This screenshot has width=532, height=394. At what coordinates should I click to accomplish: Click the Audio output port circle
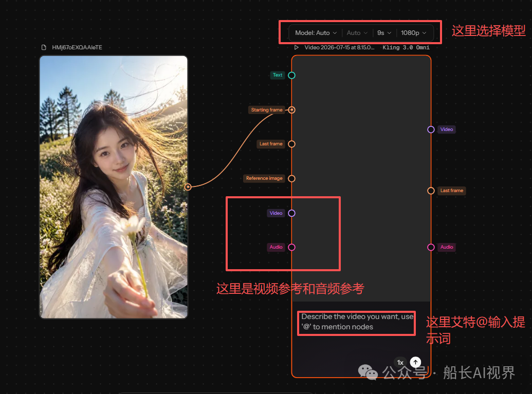pyautogui.click(x=431, y=247)
